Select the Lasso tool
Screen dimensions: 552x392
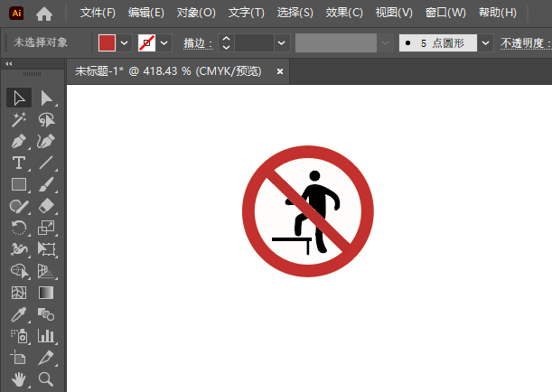[46, 119]
